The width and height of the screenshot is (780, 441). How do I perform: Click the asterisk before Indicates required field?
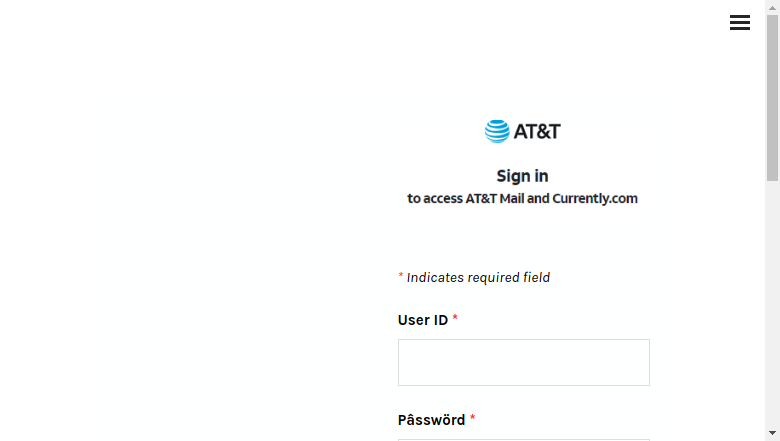pyautogui.click(x=400, y=275)
